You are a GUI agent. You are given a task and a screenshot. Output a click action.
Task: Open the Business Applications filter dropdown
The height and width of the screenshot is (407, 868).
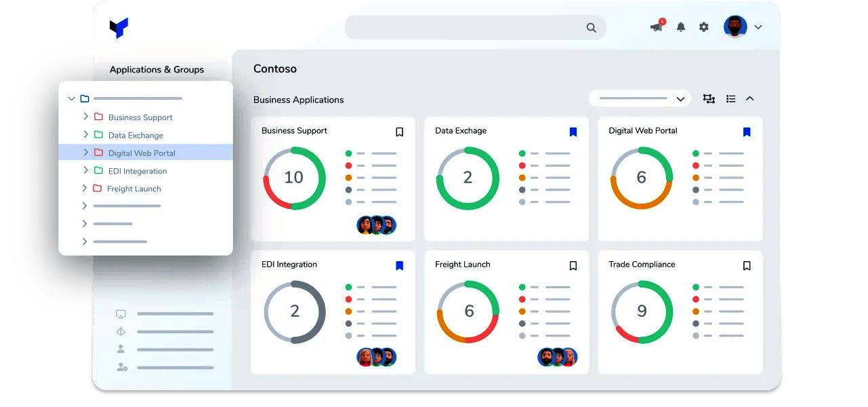coord(640,98)
